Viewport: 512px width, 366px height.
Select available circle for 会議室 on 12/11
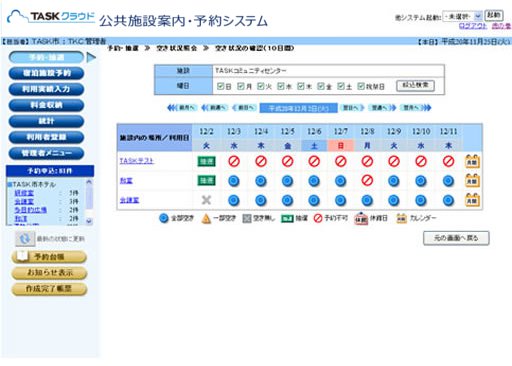(x=448, y=200)
